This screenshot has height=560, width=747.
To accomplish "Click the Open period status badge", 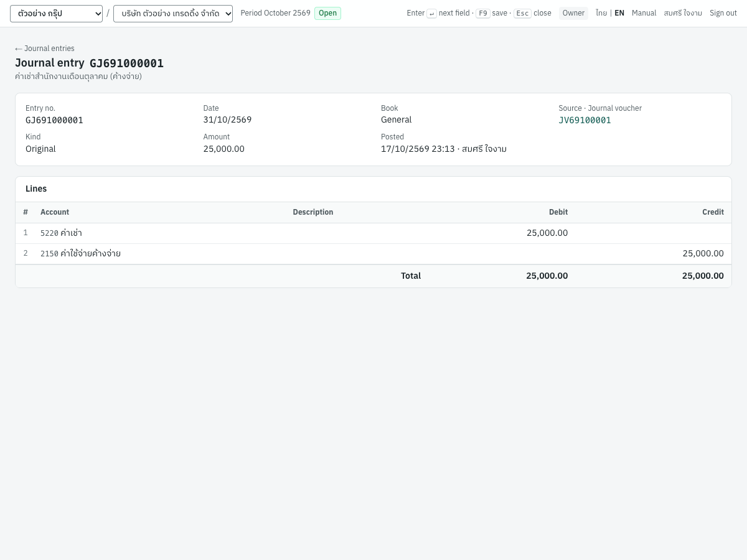I will [x=327, y=13].
